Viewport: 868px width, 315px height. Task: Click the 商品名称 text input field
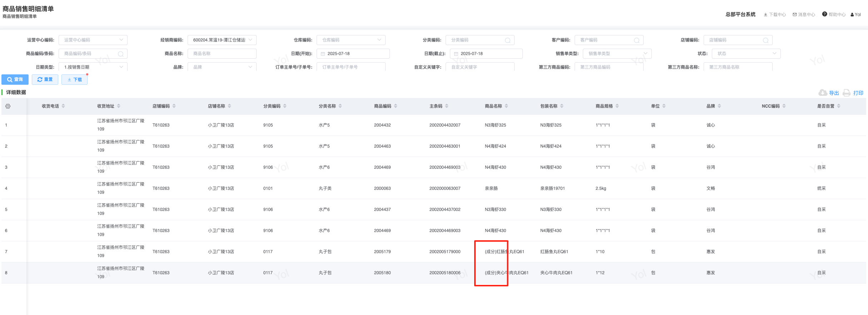222,54
